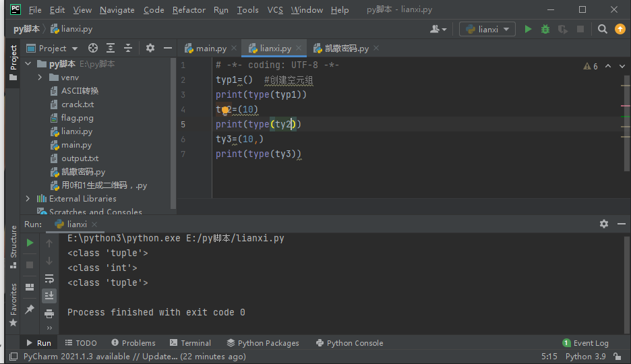The image size is (631, 364).
Task: Run lianxi with the green toolbar arrow
Action: 528,29
